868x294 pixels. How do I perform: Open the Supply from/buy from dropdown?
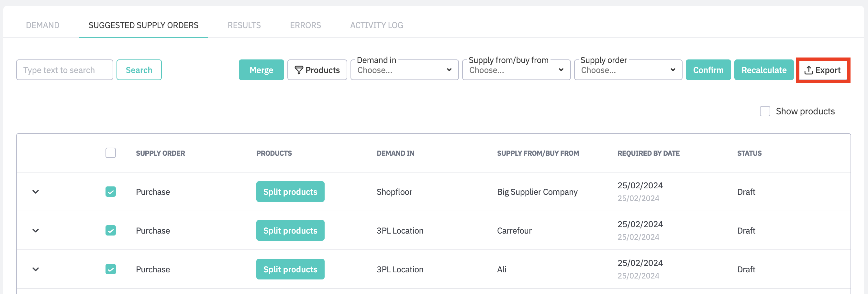coord(516,70)
